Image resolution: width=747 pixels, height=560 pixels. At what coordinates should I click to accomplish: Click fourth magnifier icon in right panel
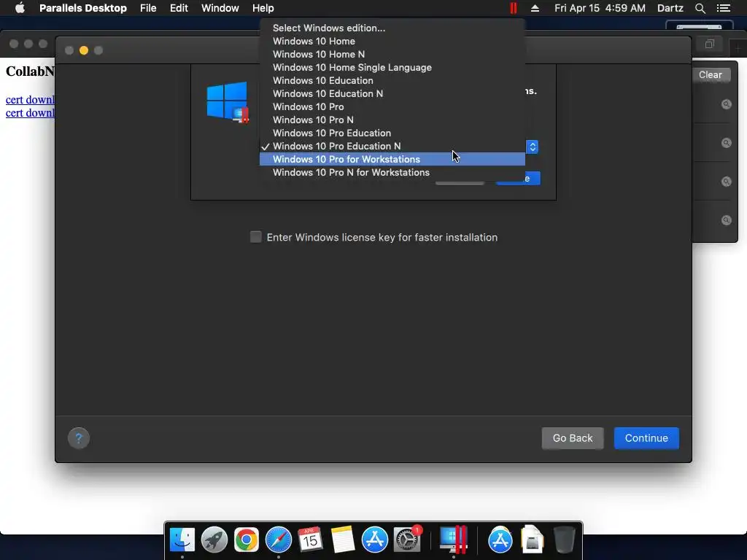tap(726, 220)
